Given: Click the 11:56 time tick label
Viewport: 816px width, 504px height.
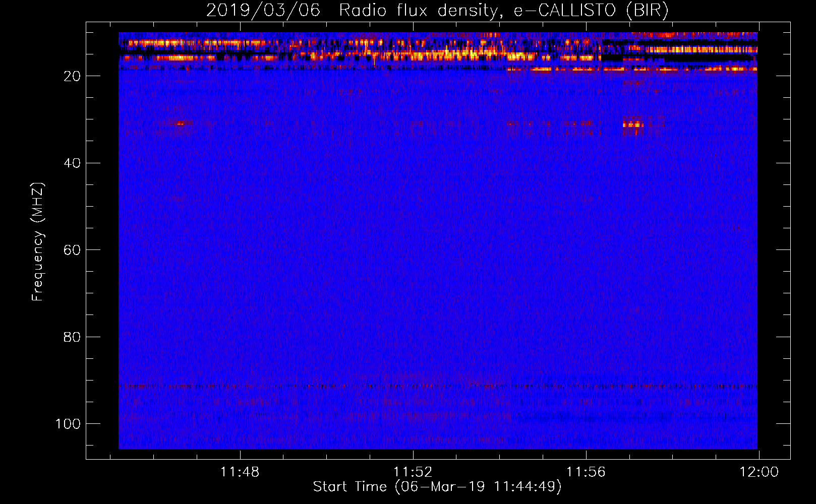Looking at the screenshot, I should coord(586,472).
